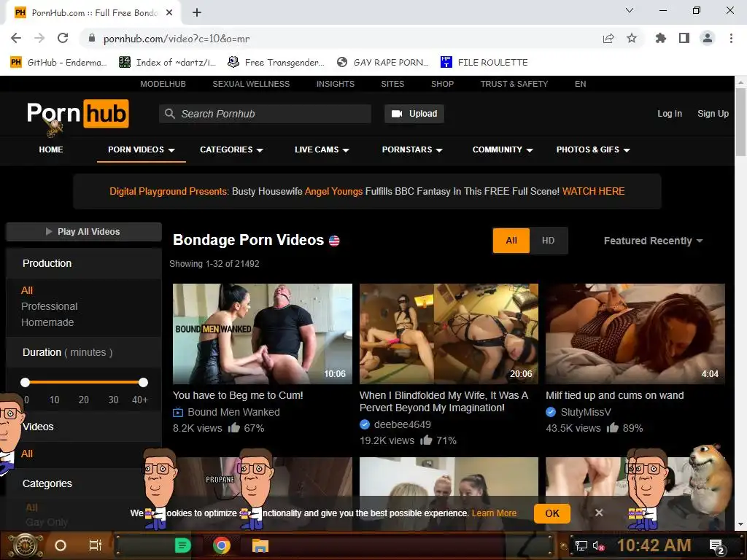747x560 pixels.
Task: Expand the Featured Recently sort dropdown
Action: pos(653,241)
